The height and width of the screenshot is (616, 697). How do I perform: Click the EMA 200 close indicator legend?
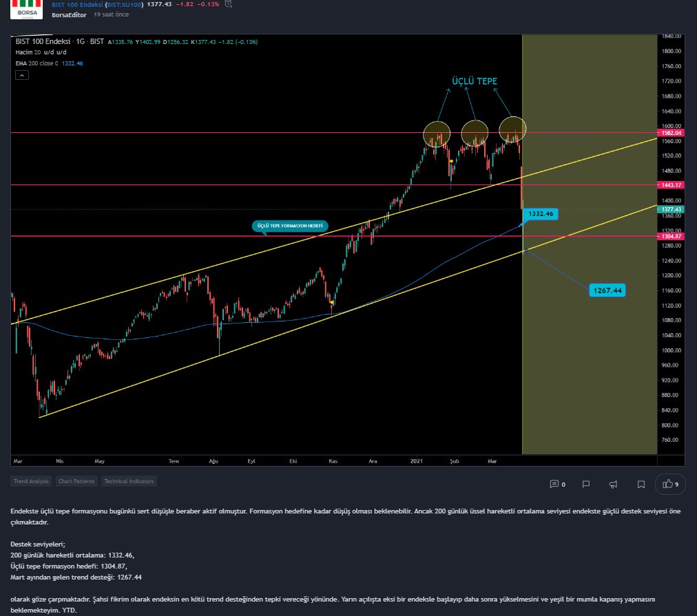(x=49, y=63)
